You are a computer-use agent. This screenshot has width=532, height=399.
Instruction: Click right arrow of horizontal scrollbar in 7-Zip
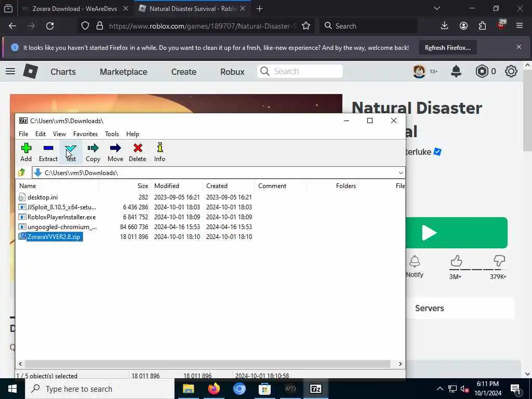pyautogui.click(x=401, y=364)
